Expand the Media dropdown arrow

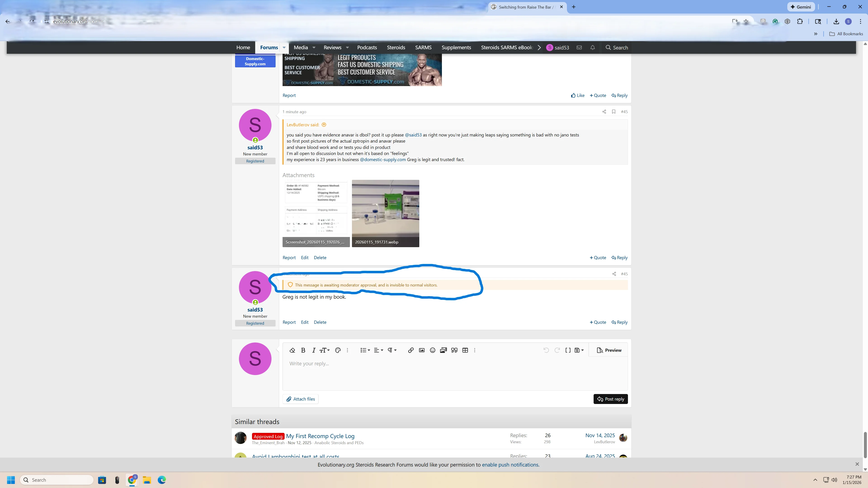pyautogui.click(x=314, y=47)
